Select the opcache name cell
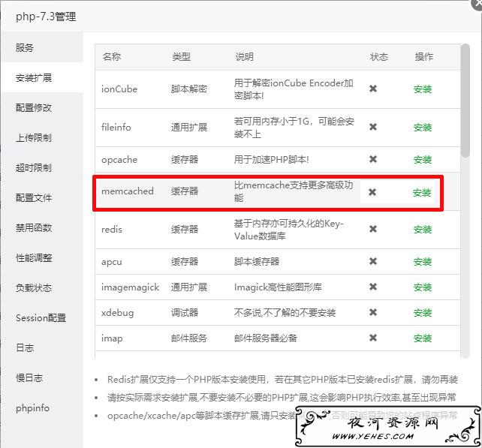The image size is (482, 448). [119, 160]
